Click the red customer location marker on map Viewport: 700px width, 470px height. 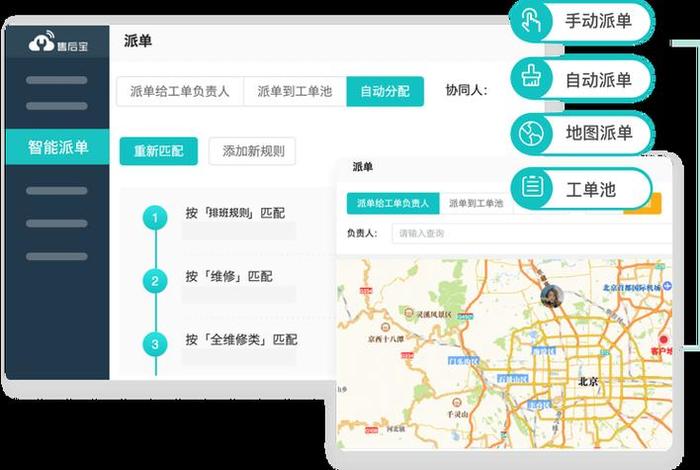[x=664, y=340]
